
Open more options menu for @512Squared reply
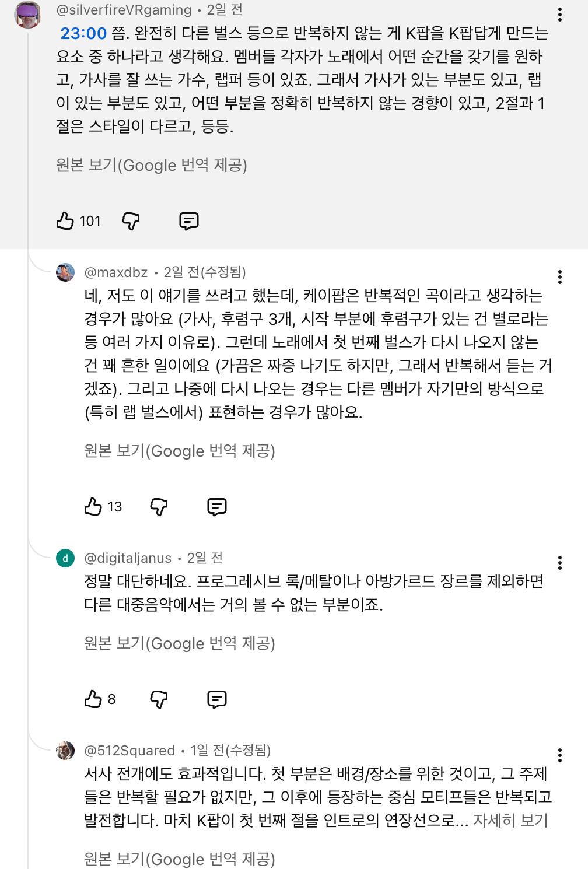coord(559,755)
